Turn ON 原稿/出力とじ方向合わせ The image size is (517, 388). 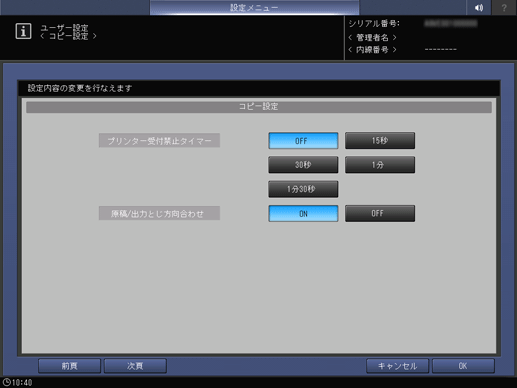click(303, 213)
